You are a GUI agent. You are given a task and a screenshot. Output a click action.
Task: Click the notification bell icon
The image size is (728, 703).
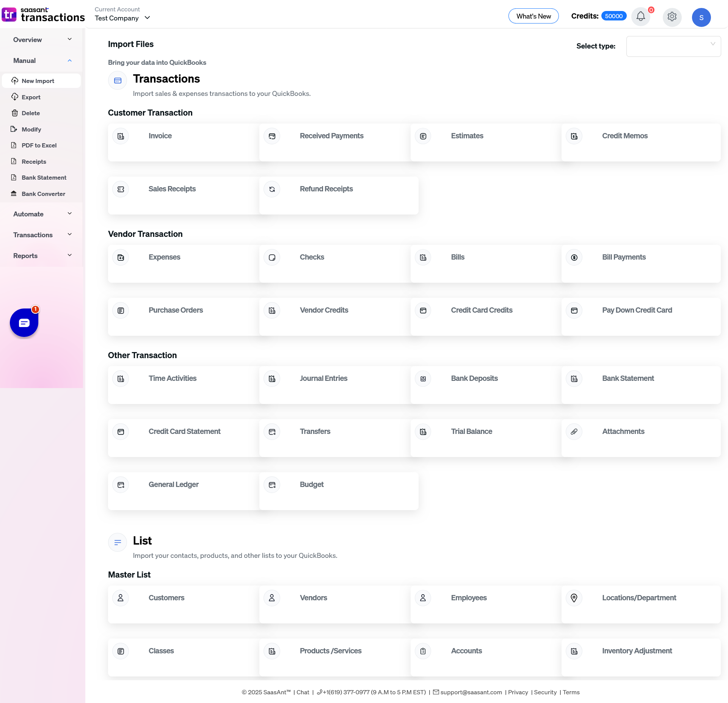coord(640,17)
